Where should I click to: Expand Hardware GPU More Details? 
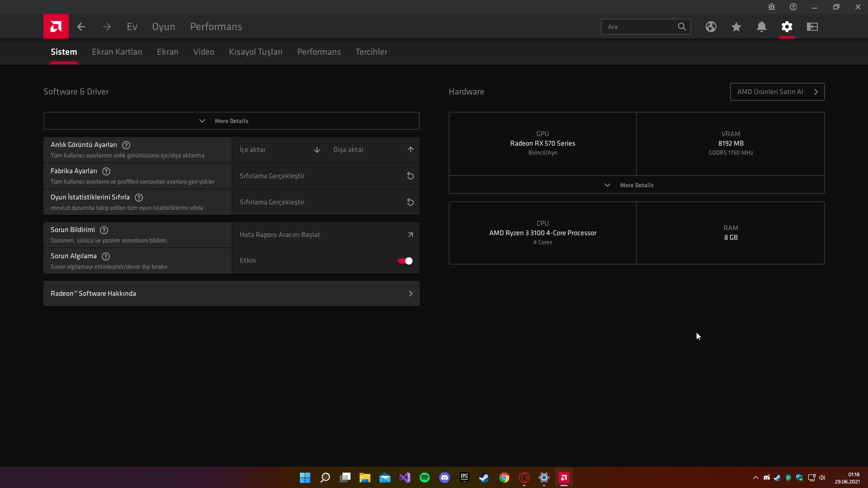point(636,185)
